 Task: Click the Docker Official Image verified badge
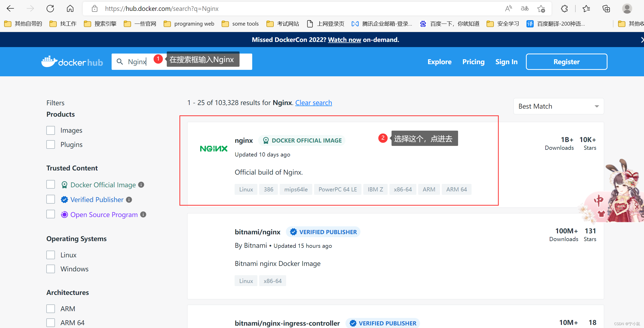tap(265, 140)
